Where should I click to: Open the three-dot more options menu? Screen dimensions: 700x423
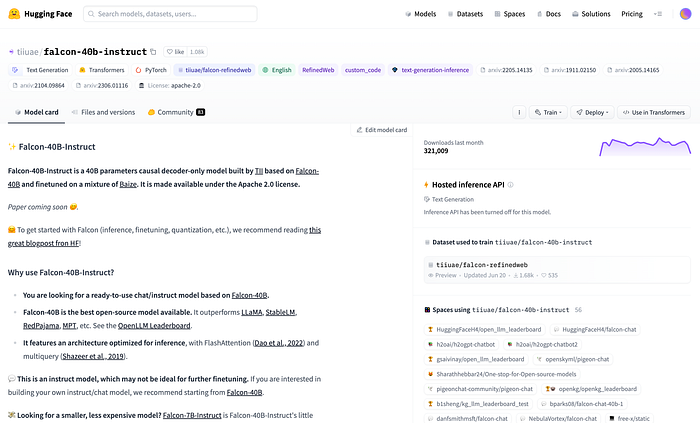pyautogui.click(x=519, y=112)
